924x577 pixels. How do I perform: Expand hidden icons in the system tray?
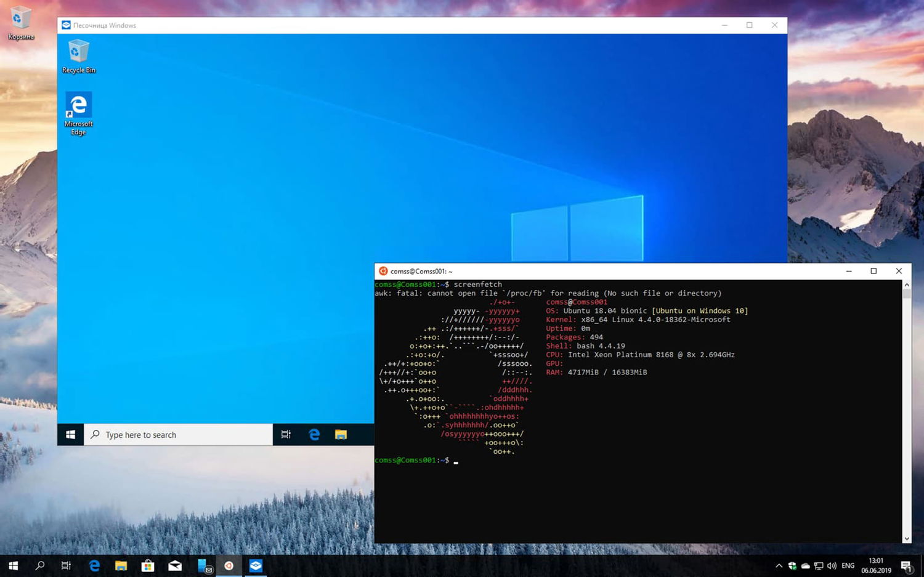(x=778, y=565)
